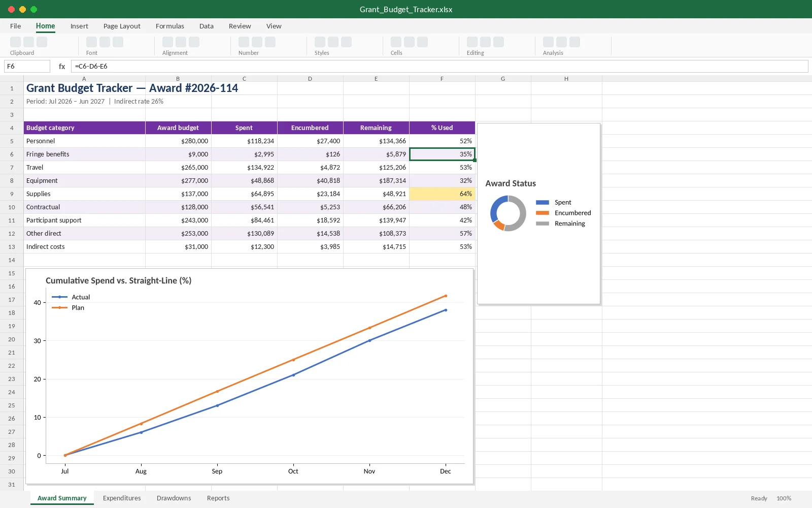Open the Reports sheet tab
The image size is (812, 508).
(218, 498)
